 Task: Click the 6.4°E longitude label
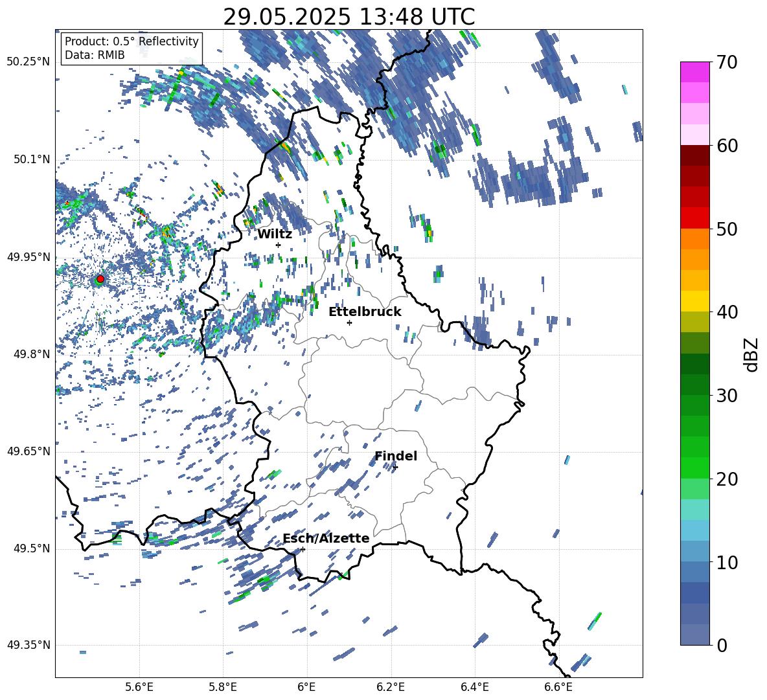coord(474,687)
